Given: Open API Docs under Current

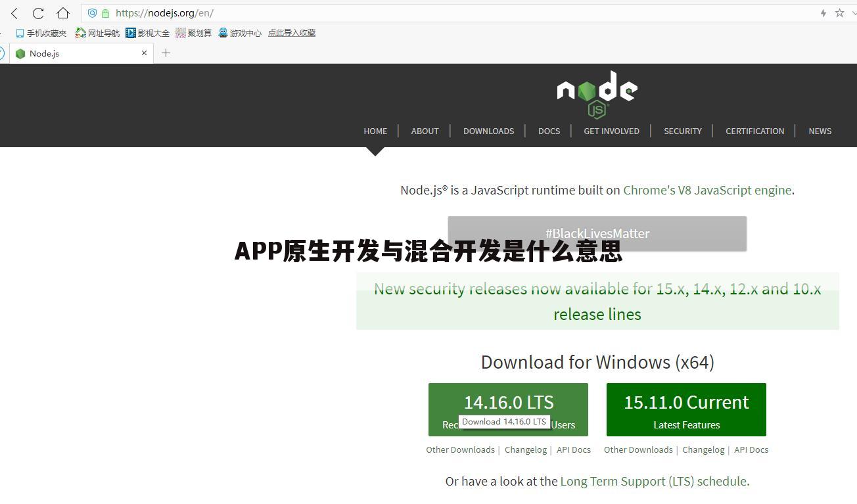Looking at the screenshot, I should 751,449.
